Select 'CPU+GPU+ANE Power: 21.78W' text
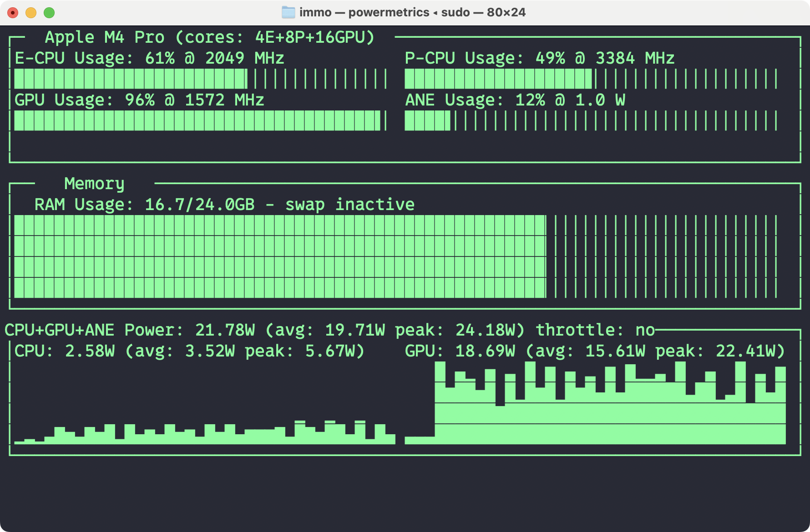Screen dimensions: 810x532 tap(130, 330)
